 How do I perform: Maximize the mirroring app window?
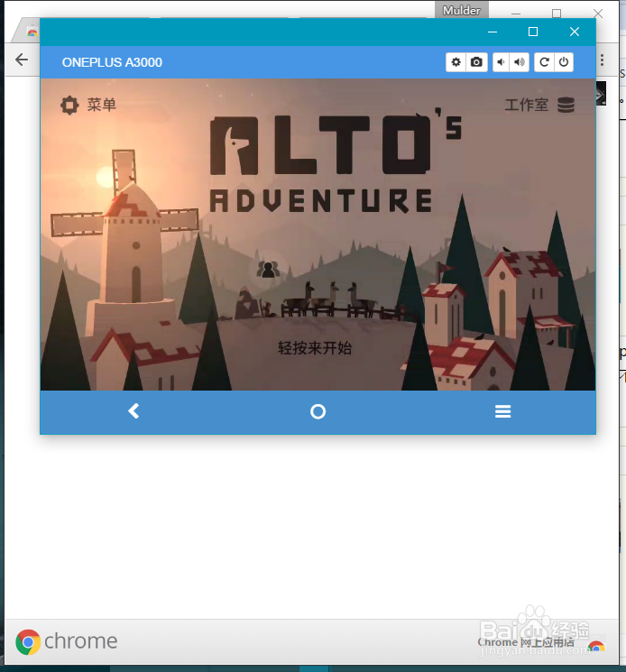tap(533, 32)
